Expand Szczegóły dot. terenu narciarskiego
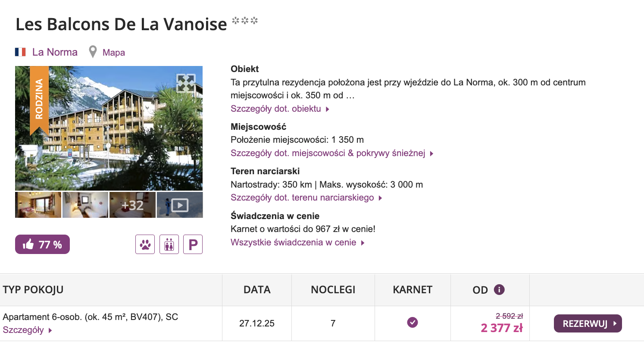Screen dimensions: 644x345 [306, 198]
